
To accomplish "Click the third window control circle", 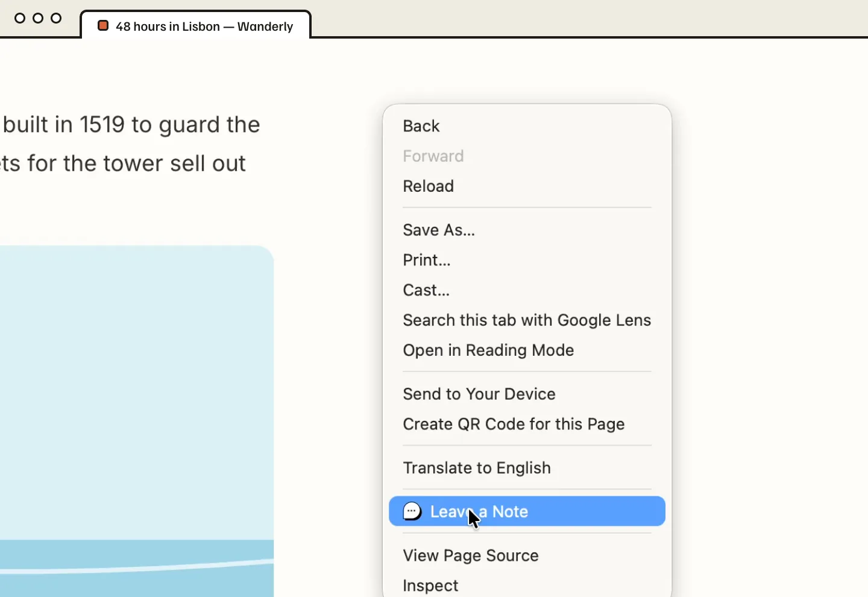I will (56, 18).
